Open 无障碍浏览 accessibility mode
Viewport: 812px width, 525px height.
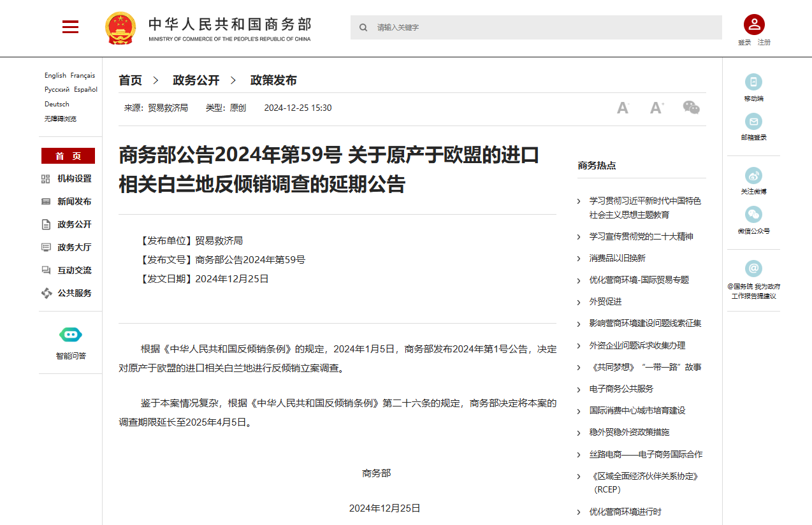(x=61, y=119)
